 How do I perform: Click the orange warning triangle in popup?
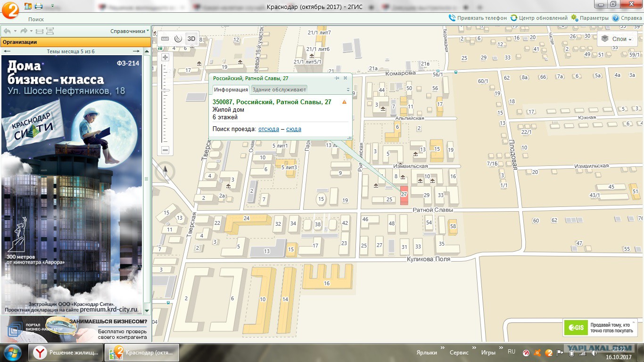pos(344,102)
